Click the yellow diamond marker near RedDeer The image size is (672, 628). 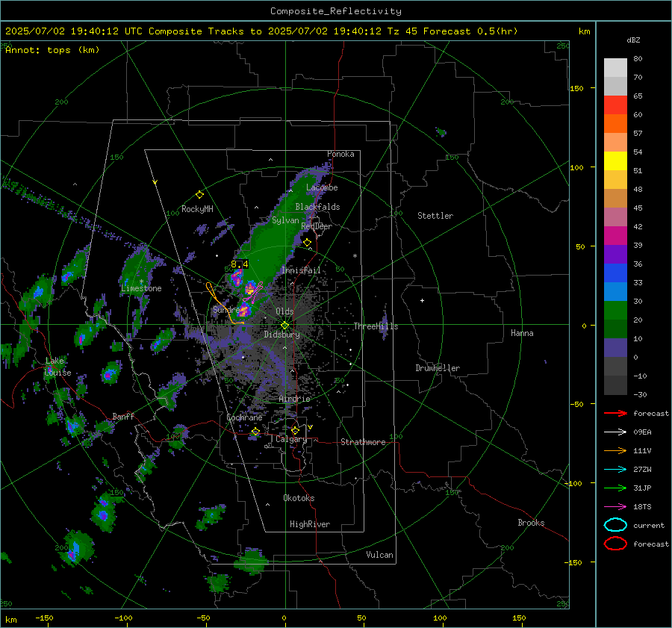point(308,243)
